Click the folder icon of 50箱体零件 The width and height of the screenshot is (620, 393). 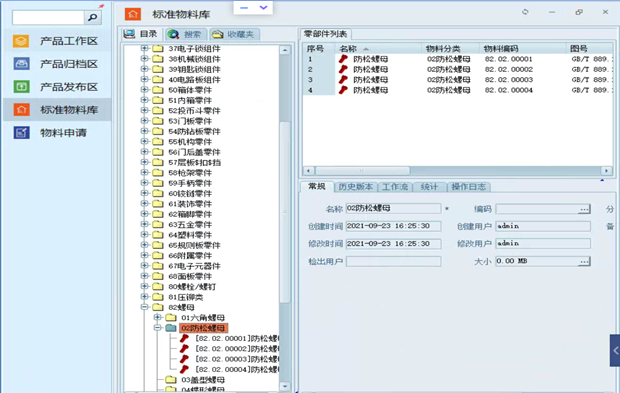coord(158,90)
